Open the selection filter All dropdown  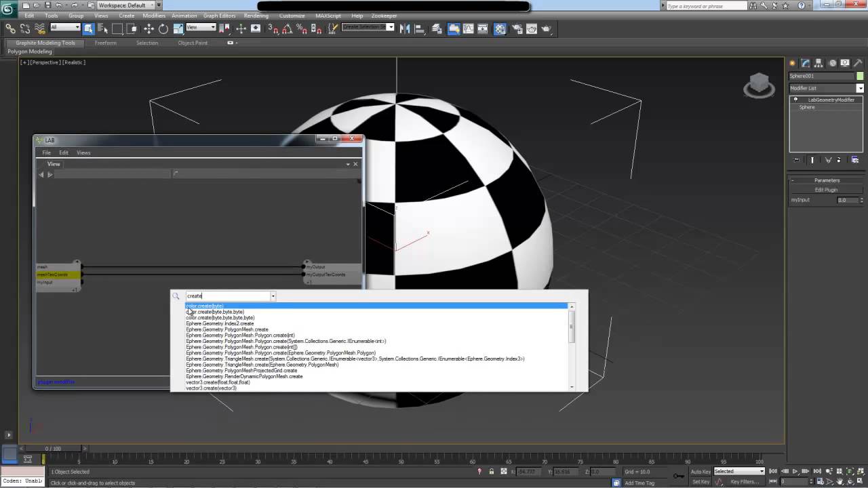64,28
